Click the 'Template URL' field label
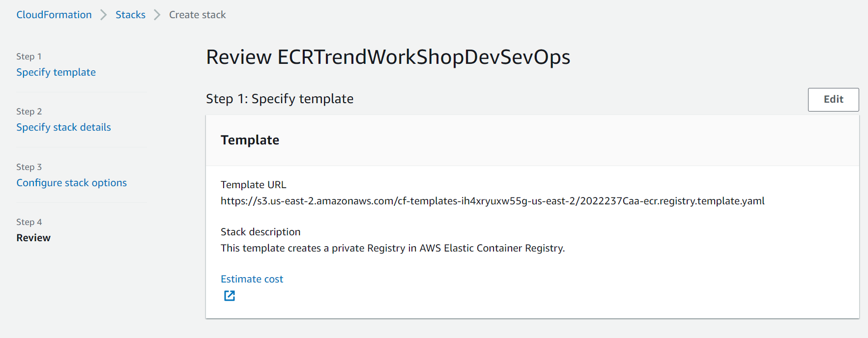 tap(253, 185)
